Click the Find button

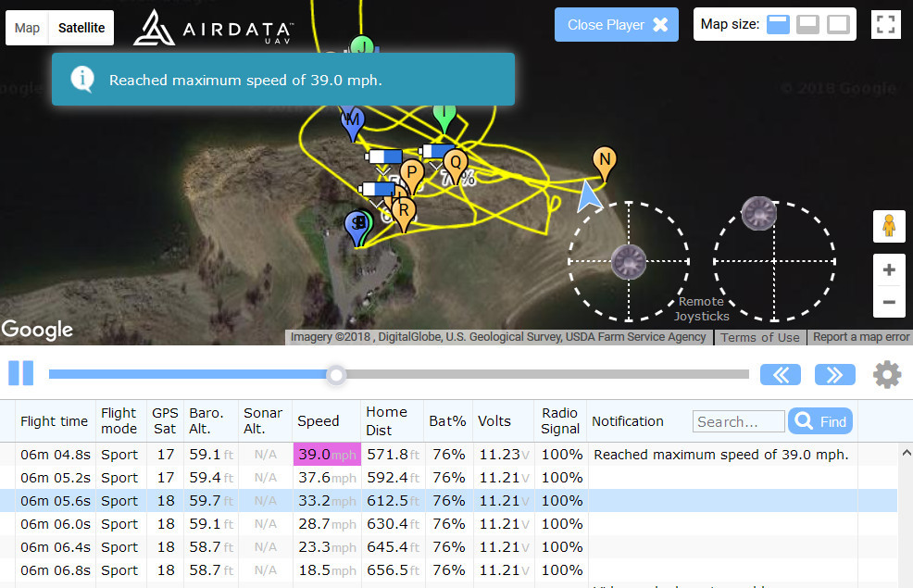pyautogui.click(x=820, y=421)
